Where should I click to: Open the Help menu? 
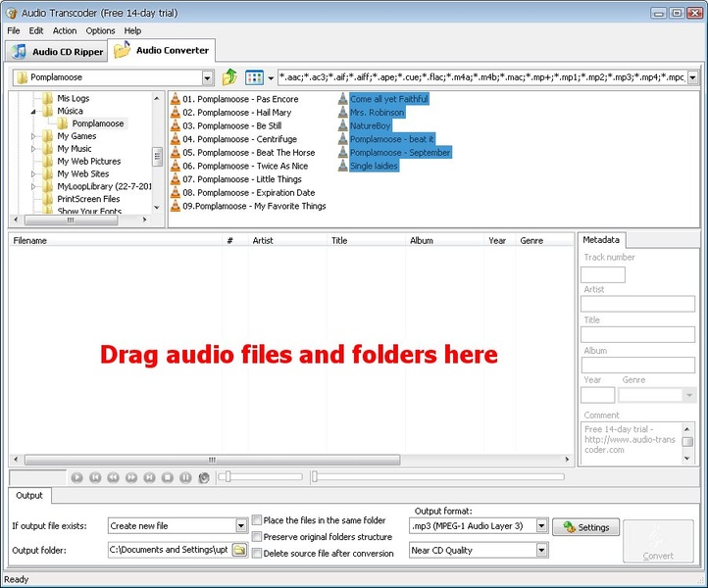pyautogui.click(x=132, y=30)
